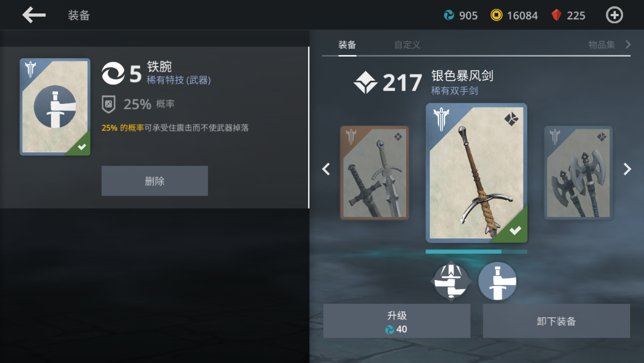The image size is (644, 363).
Task: Click the 卸下装备 button
Action: coord(556,321)
